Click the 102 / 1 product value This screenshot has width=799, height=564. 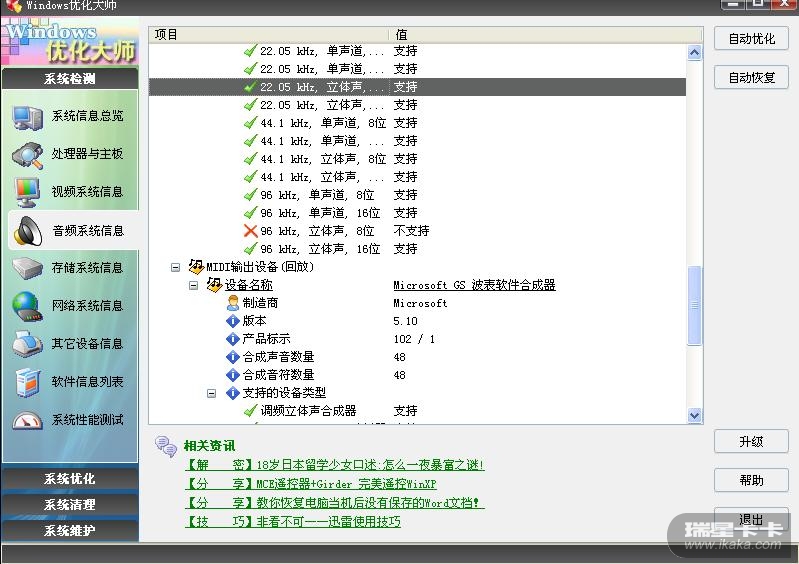click(x=414, y=339)
